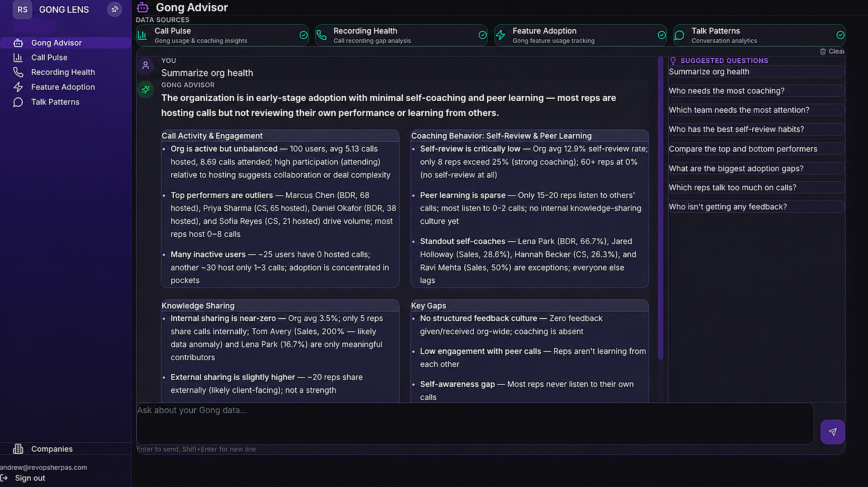Click the Gong Advisor sidebar robot icon
868x487 pixels.
point(18,43)
